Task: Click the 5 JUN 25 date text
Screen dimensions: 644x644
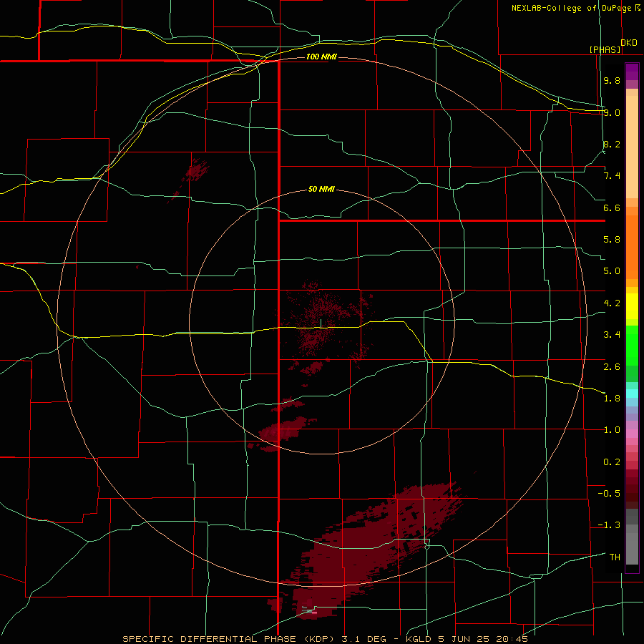Action: coord(464,639)
